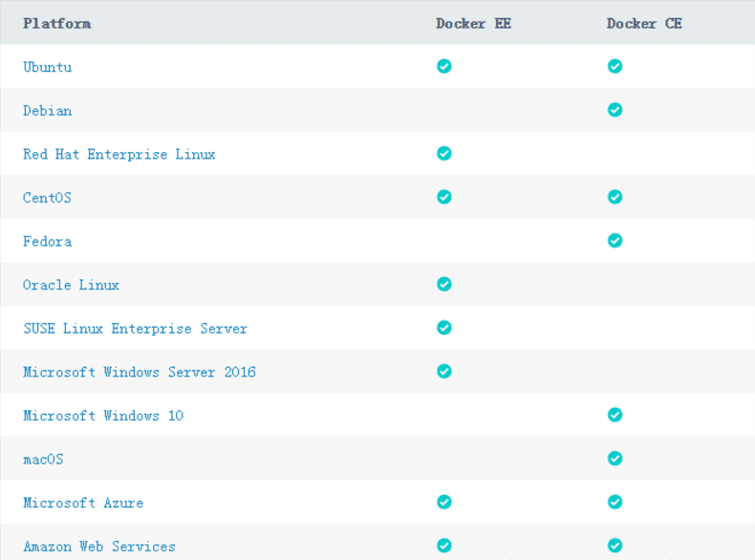Open the SUSE Linux Enterprise Server link
This screenshot has height=560, width=755.
coord(136,329)
